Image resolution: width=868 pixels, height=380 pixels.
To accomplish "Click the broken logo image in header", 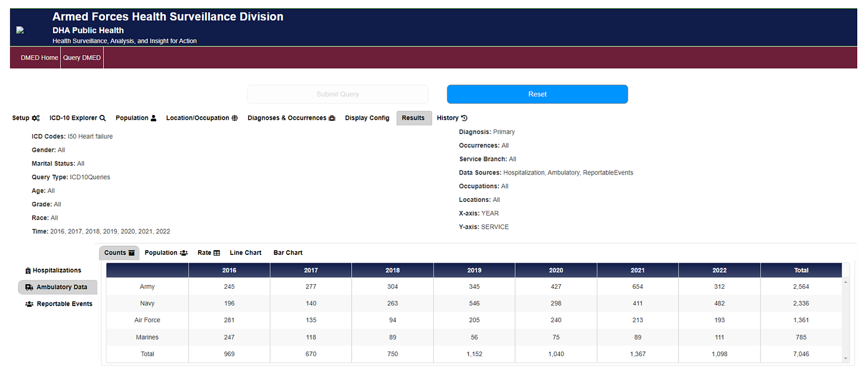I will 20,30.
